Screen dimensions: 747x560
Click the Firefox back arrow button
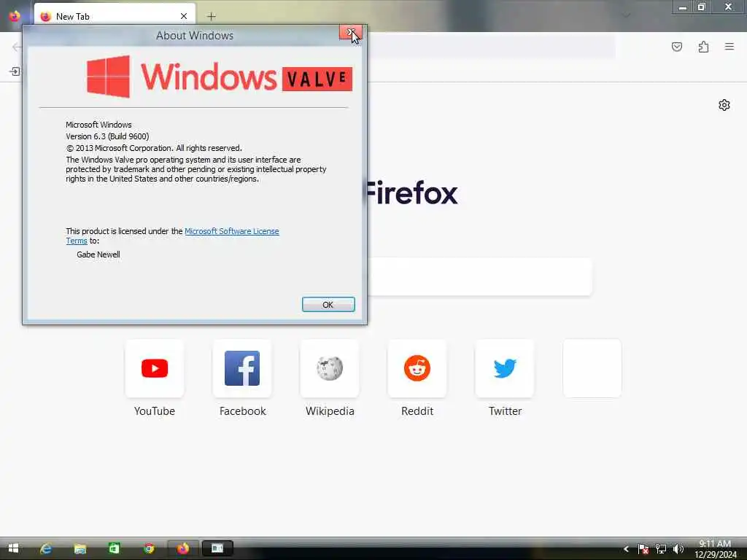(x=17, y=47)
